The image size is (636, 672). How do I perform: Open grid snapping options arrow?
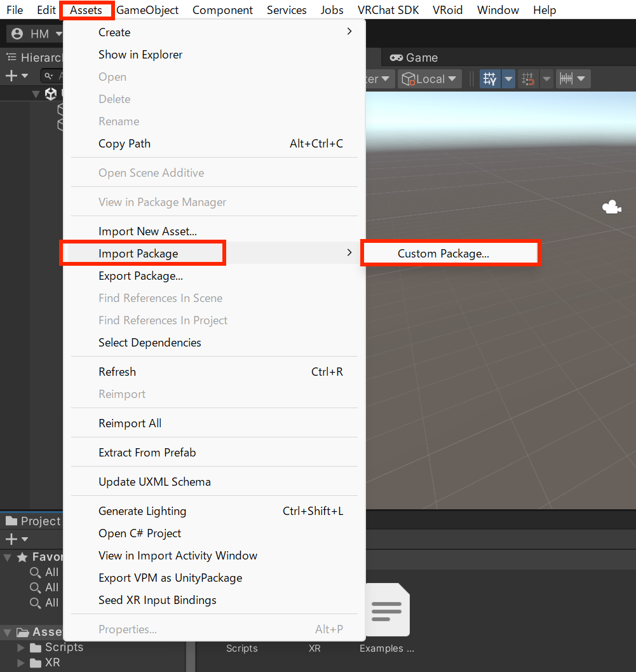point(508,79)
